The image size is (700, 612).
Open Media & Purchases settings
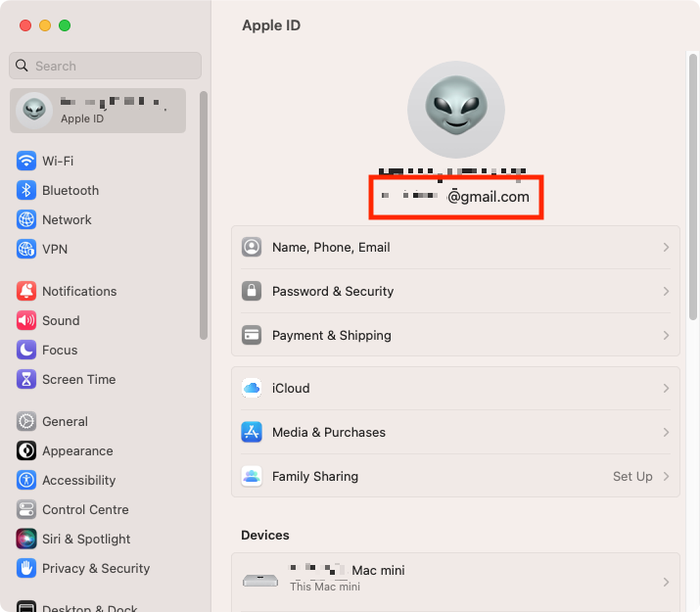455,432
